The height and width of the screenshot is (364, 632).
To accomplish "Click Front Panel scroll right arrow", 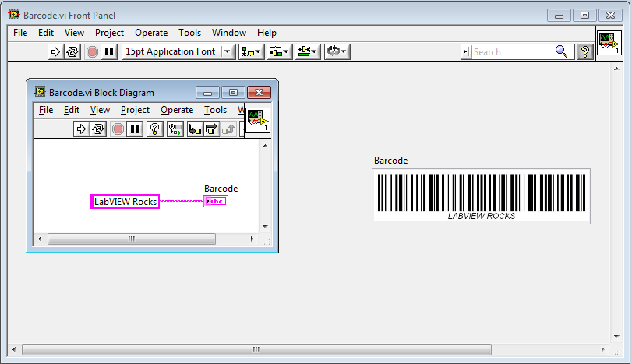I will 603,349.
